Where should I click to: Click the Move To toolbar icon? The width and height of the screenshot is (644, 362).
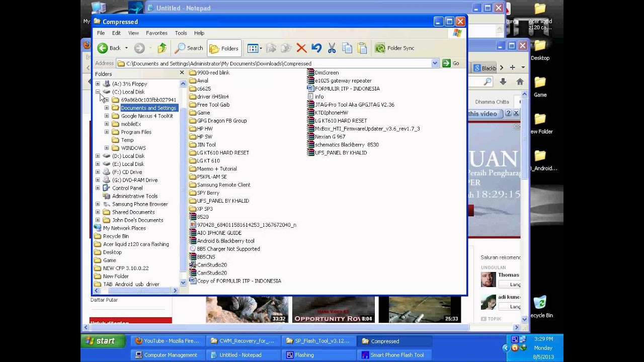tap(271, 48)
